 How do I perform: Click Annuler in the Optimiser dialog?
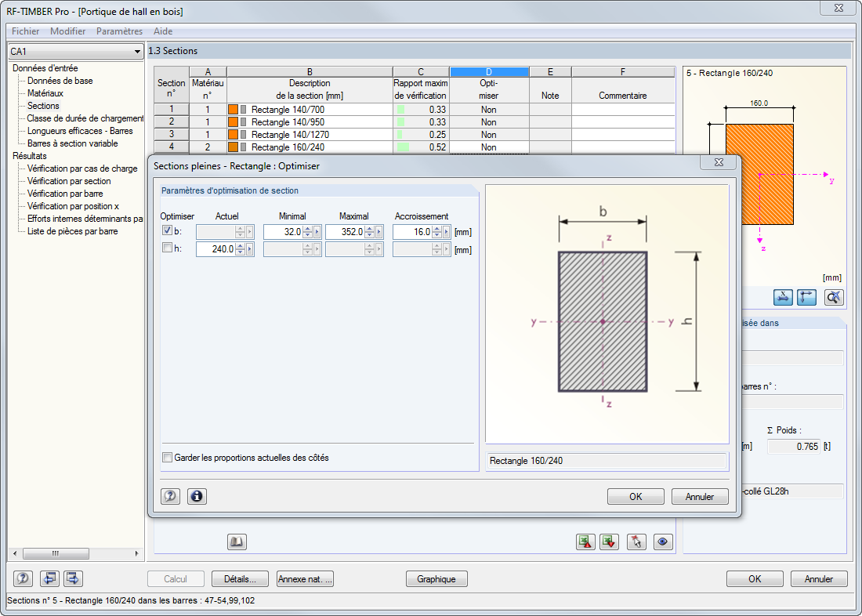click(x=700, y=497)
